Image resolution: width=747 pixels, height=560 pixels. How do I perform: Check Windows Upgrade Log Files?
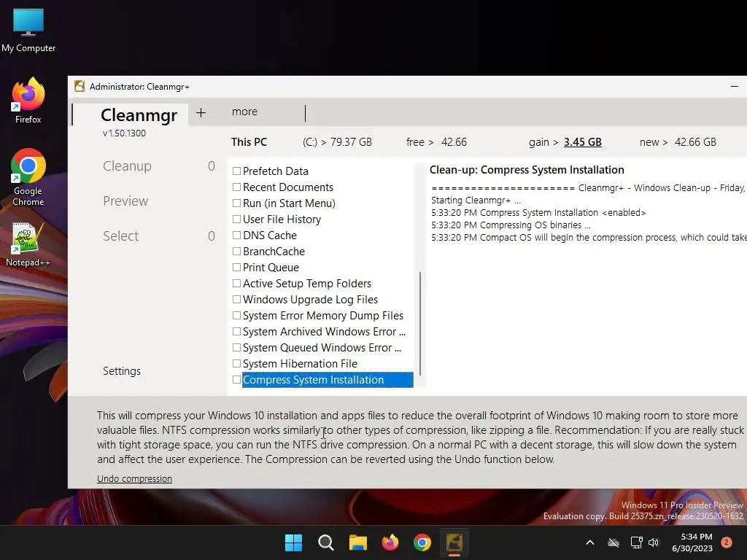pos(236,300)
